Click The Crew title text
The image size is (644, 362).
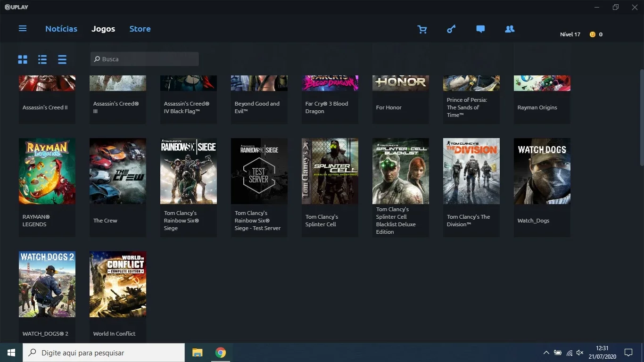pyautogui.click(x=105, y=221)
